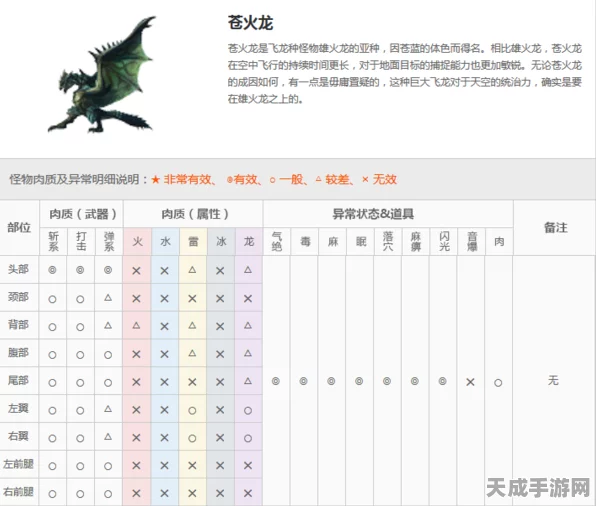Click the ★ 非常有效 legend entry

tap(184, 179)
